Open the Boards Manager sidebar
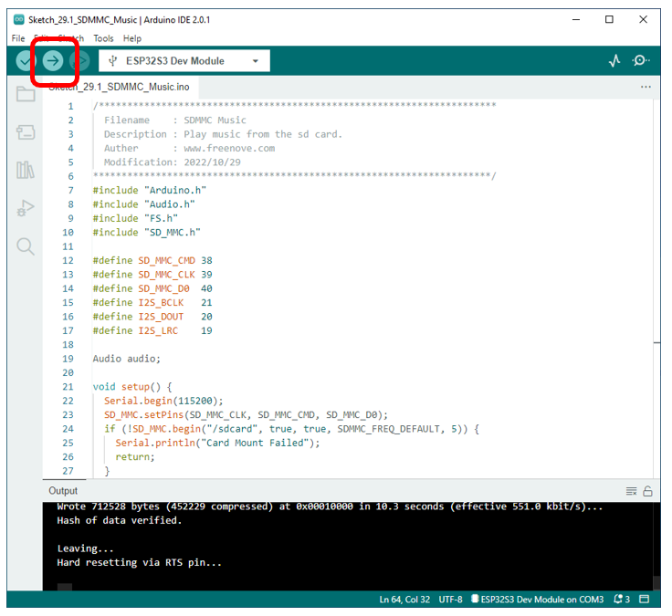Viewport: 672px width, 616px height. [x=26, y=132]
